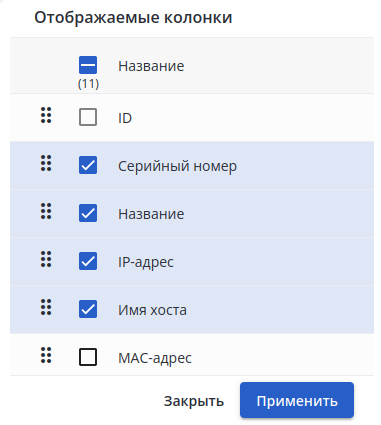Uncheck the Серийный номер checkbox
The image size is (381, 425).
88,165
